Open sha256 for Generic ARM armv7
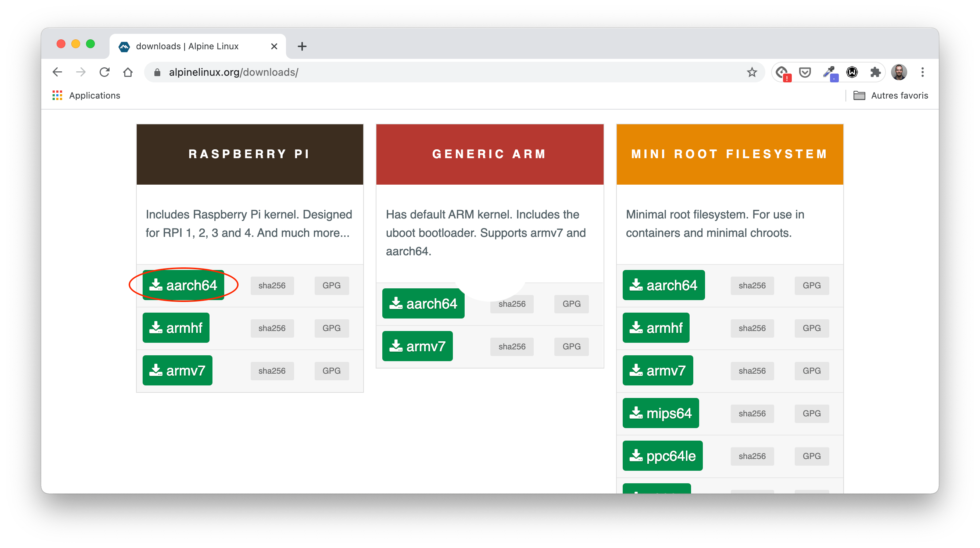This screenshot has height=548, width=980. 512,346
